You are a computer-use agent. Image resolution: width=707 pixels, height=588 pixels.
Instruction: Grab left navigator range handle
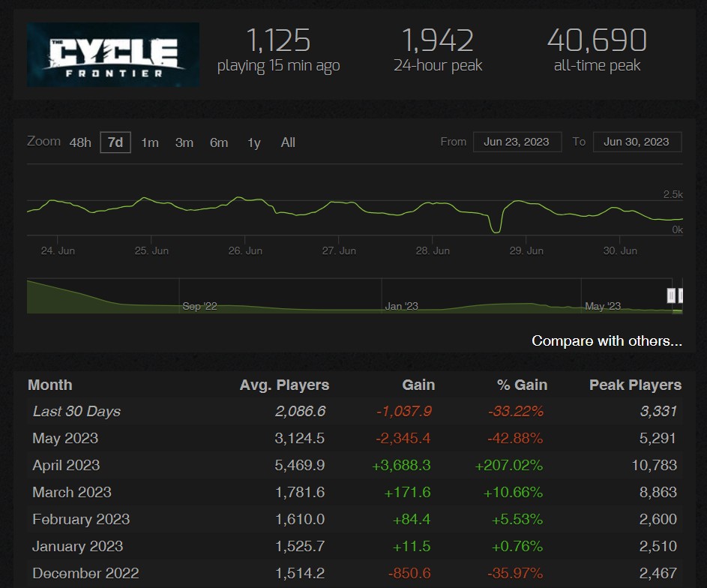[x=671, y=295]
